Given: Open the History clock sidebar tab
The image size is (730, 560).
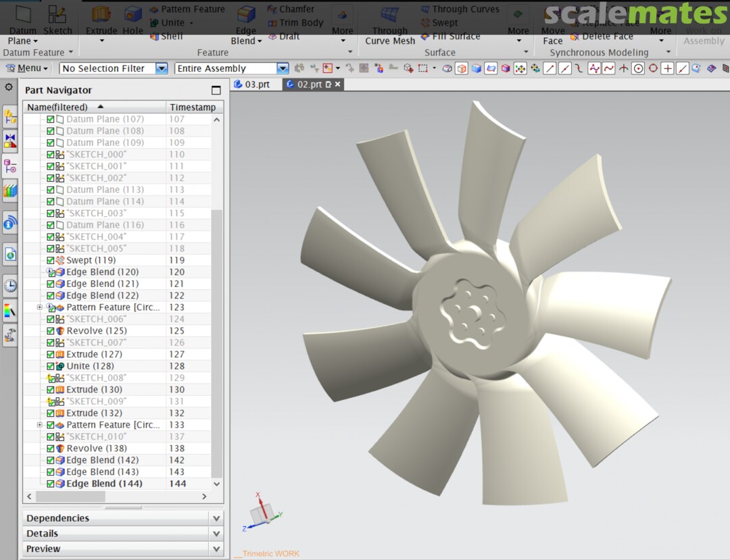Looking at the screenshot, I should pos(10,285).
